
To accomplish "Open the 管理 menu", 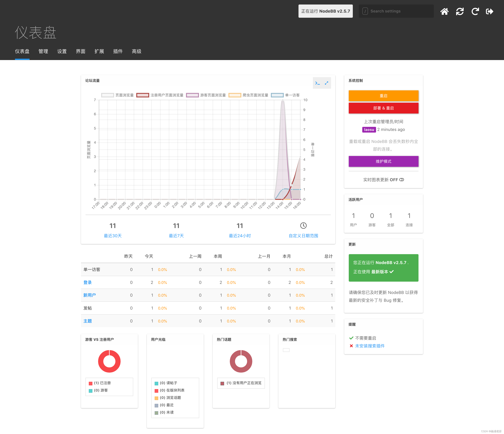I will [x=43, y=51].
